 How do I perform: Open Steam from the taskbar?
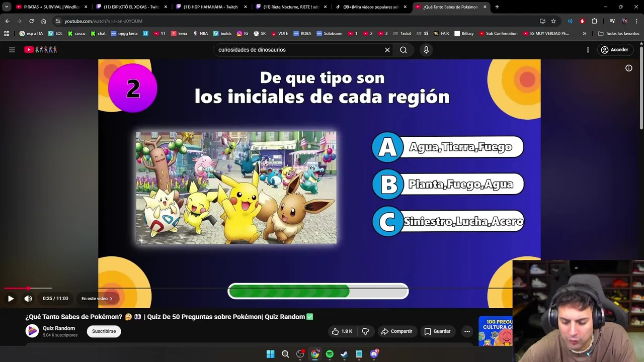(x=344, y=354)
